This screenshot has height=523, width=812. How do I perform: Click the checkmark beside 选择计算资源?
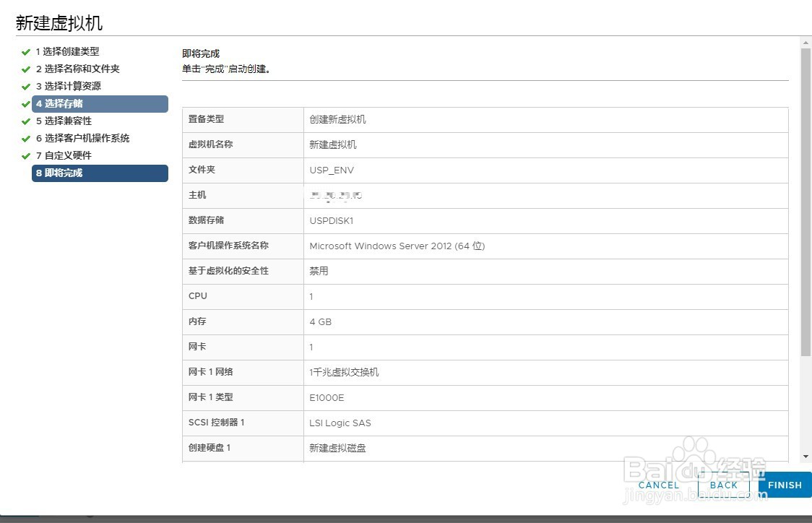click(x=26, y=86)
